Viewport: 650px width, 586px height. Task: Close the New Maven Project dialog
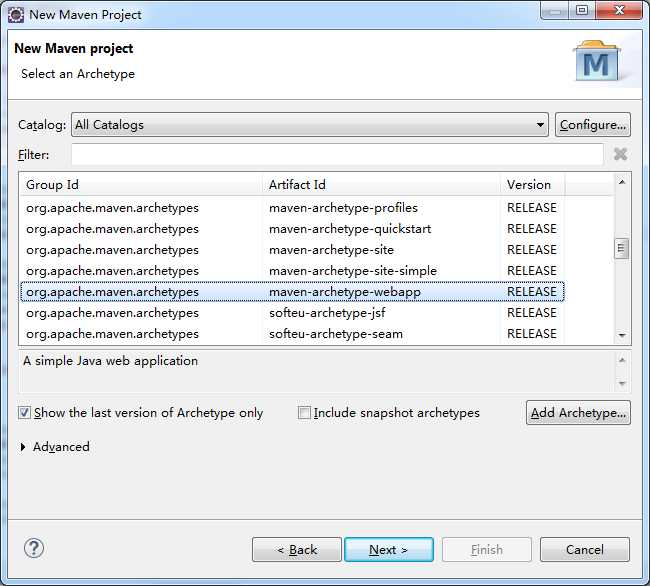(x=619, y=10)
